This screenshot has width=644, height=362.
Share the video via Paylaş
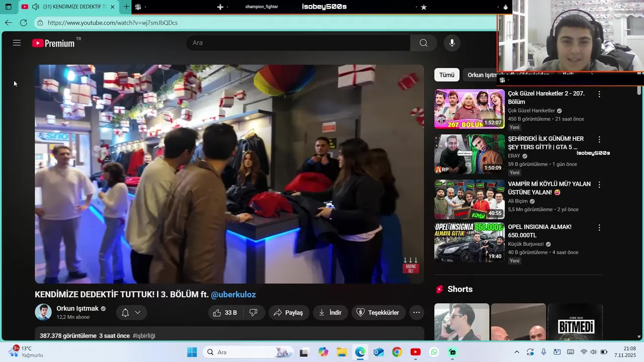point(289,313)
